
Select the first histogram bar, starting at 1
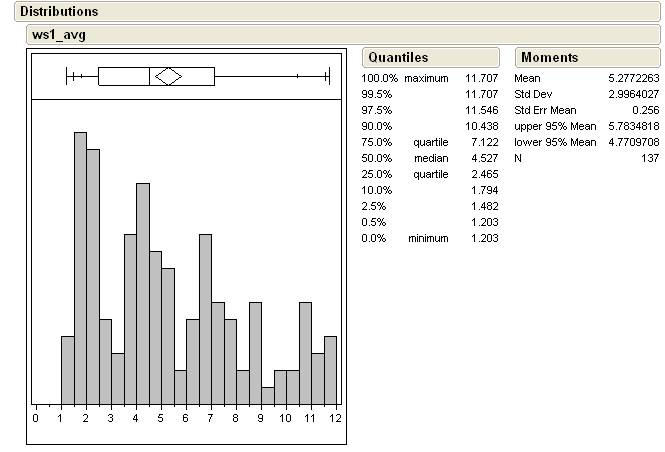[x=68, y=368]
